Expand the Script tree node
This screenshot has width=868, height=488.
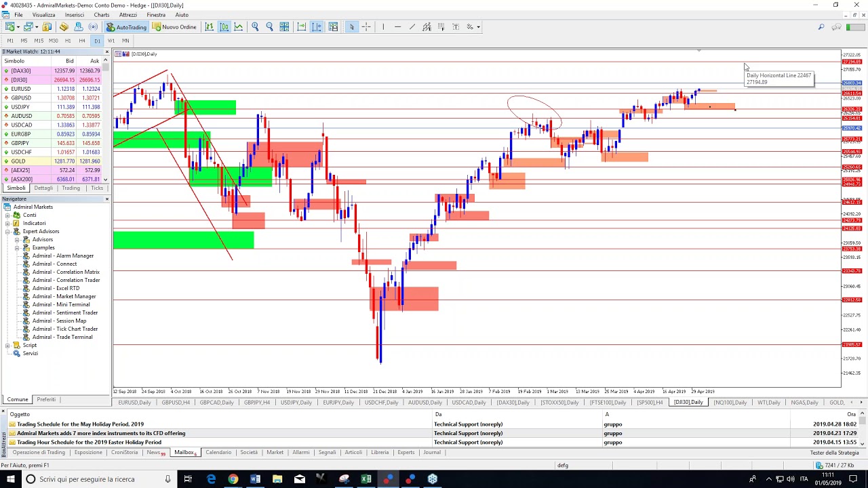click(x=7, y=345)
